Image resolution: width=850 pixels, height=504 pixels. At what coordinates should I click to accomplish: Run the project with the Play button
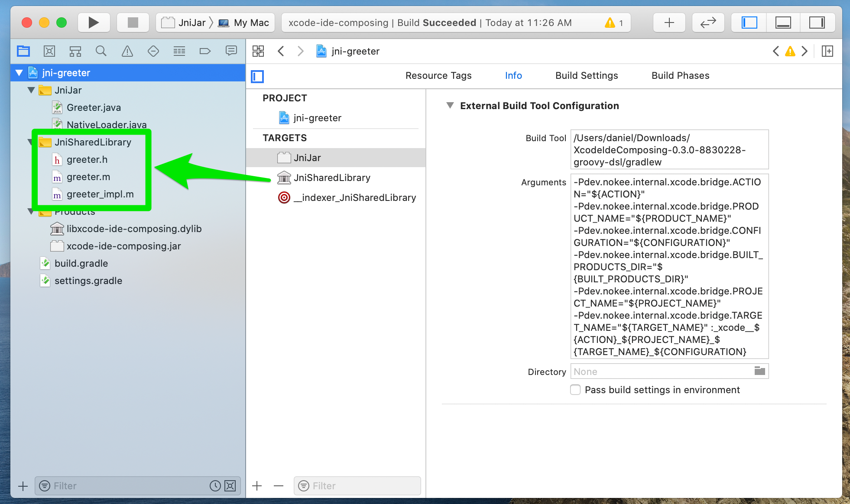94,23
